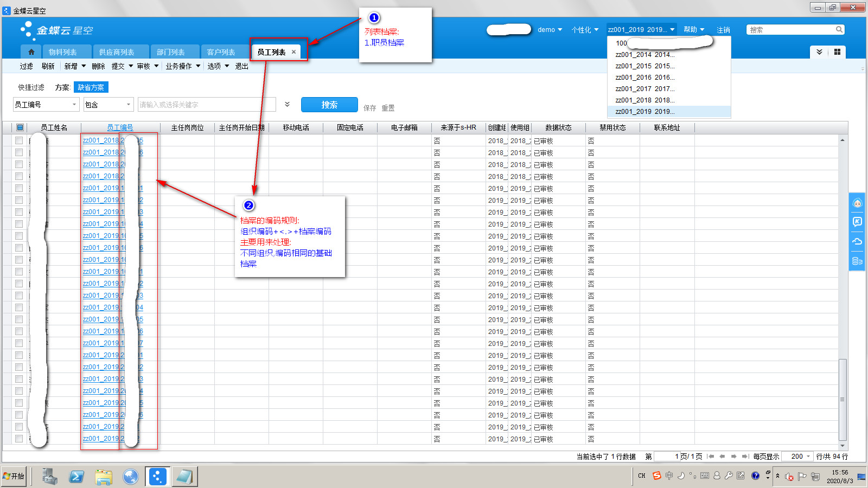Click the blue 搜索 button
This screenshot has width=868, height=488.
329,105
